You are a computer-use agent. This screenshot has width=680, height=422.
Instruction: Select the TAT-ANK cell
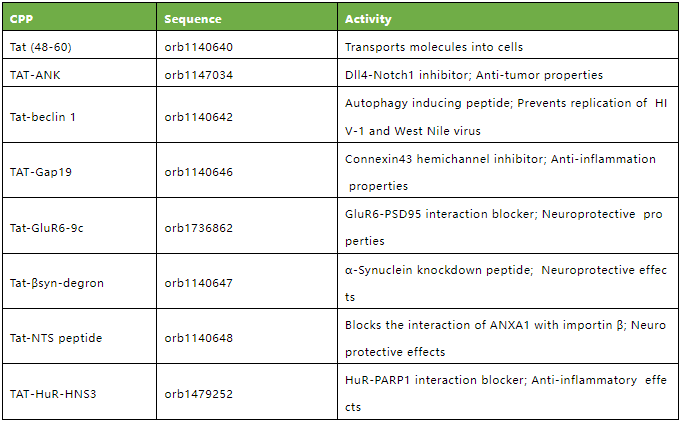(x=32, y=75)
